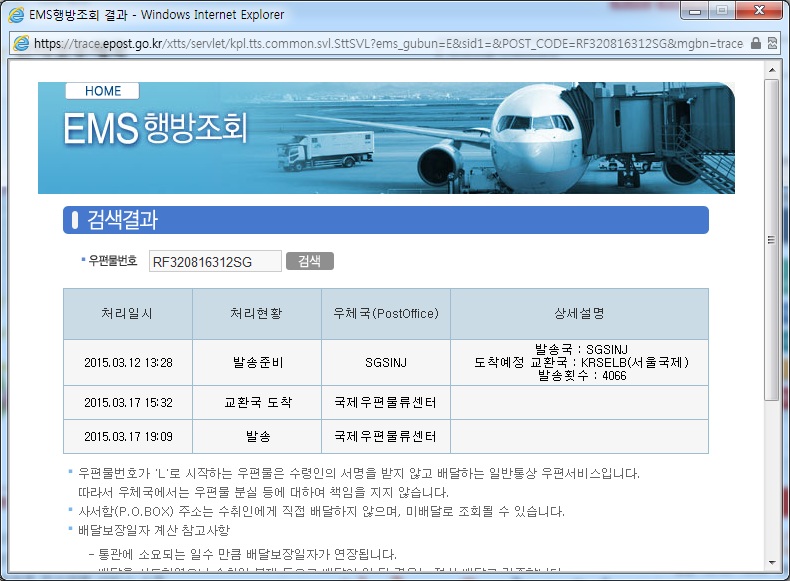Click the 교환국 도착 status cell
790x581 pixels.
[x=258, y=402]
